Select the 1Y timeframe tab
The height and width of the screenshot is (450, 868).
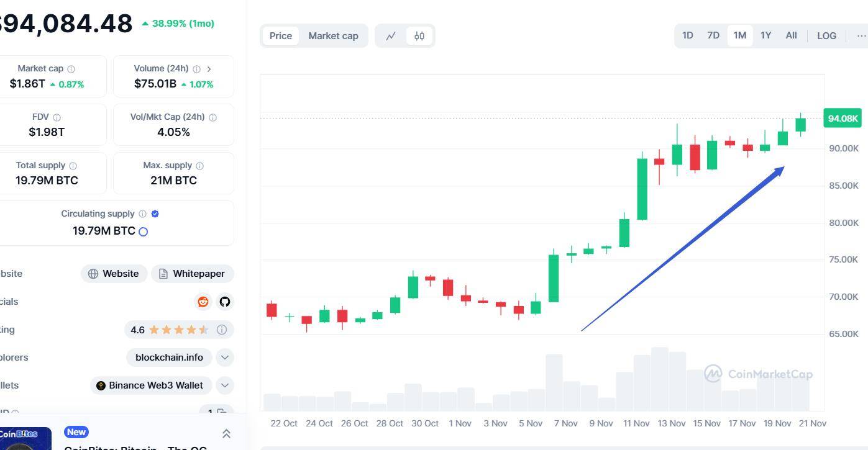point(765,35)
